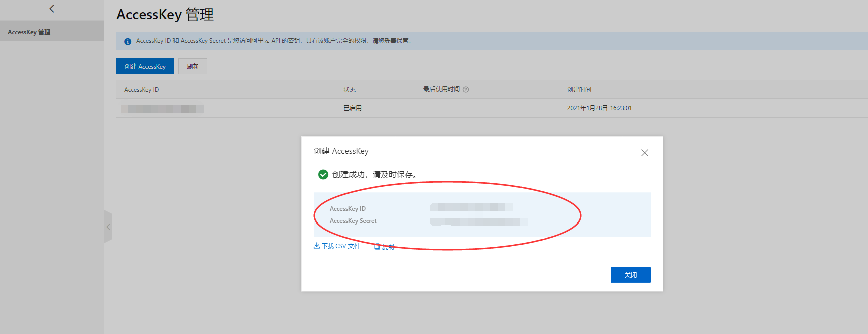868x334 pixels.
Task: Collapse the sidebar using the edge handle
Action: [108, 227]
